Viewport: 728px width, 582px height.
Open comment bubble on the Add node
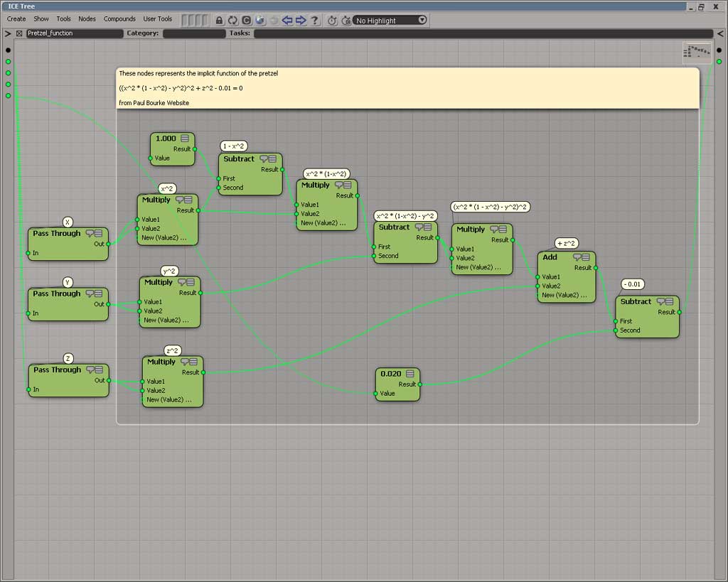pos(577,257)
